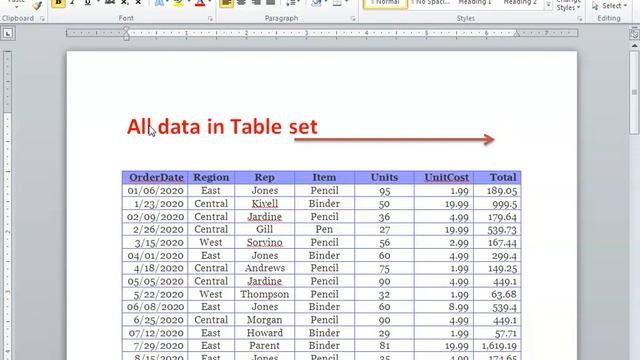The width and height of the screenshot is (640, 360).
Task: Open the Paragraph dialog launcher
Action: (353, 19)
